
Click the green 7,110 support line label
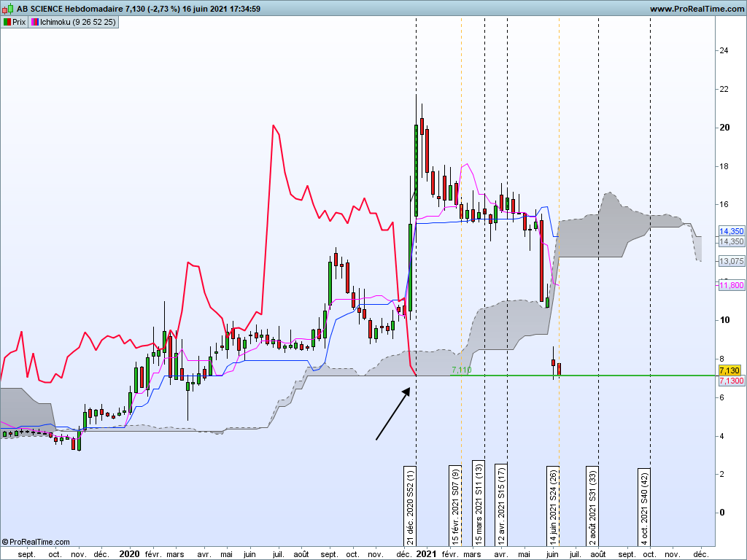[x=461, y=370]
